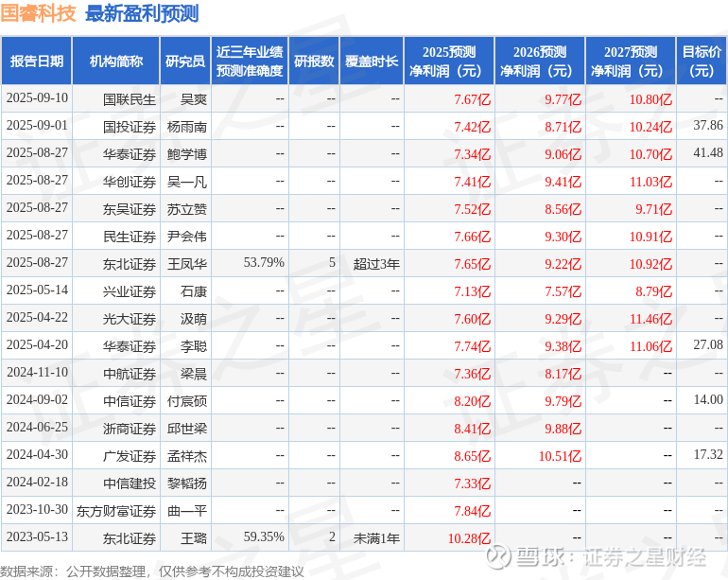This screenshot has width=728, height=580.
Task: Select date cell 2025-09-01
Action: [x=37, y=126]
